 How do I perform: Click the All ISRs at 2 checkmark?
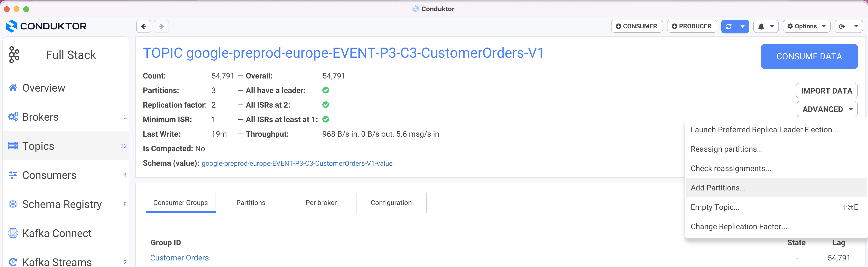click(325, 105)
